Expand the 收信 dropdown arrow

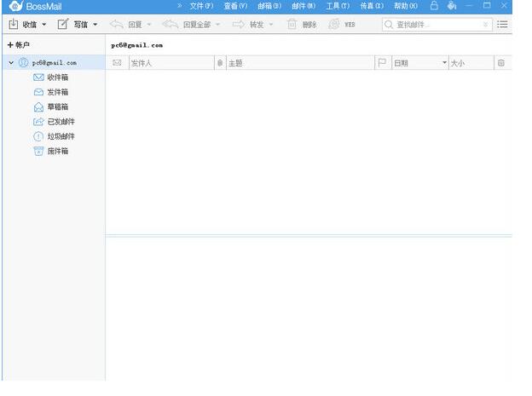click(x=44, y=25)
